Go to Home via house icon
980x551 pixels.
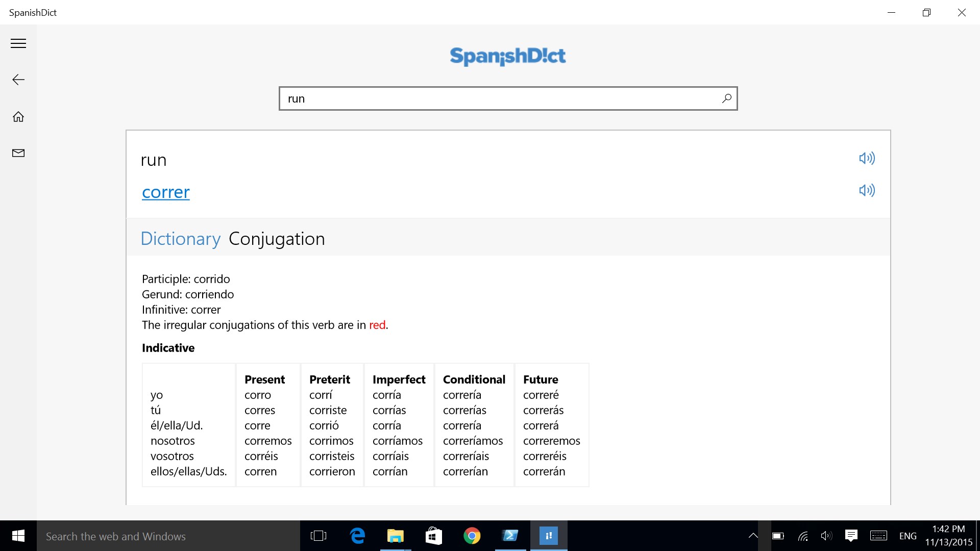(18, 117)
